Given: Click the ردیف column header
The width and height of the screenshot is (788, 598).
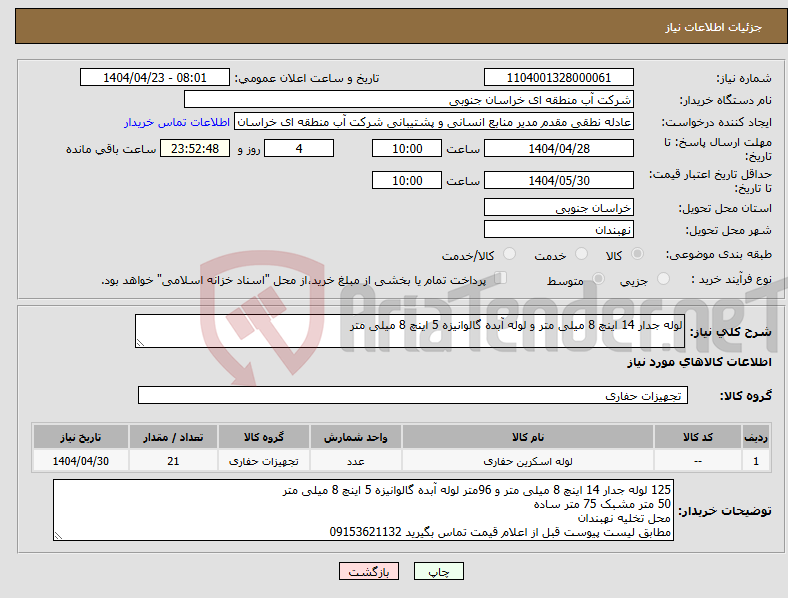Looking at the screenshot, I should [756, 437].
